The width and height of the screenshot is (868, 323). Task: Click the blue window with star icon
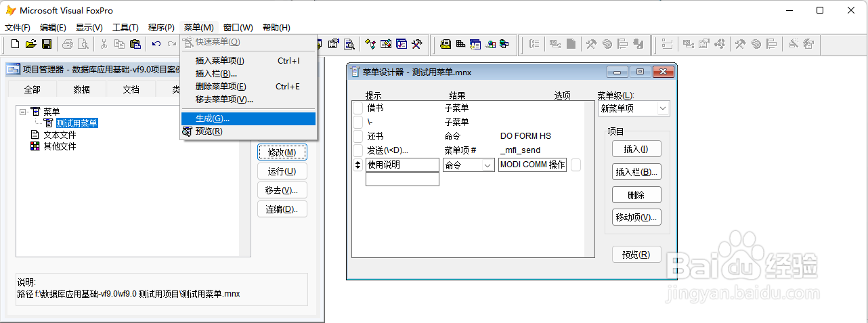(x=475, y=45)
